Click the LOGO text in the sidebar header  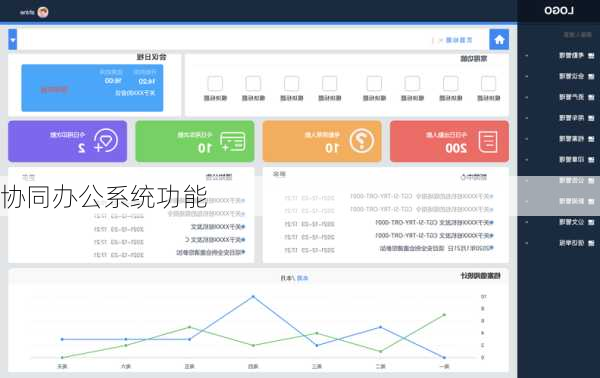(x=559, y=10)
